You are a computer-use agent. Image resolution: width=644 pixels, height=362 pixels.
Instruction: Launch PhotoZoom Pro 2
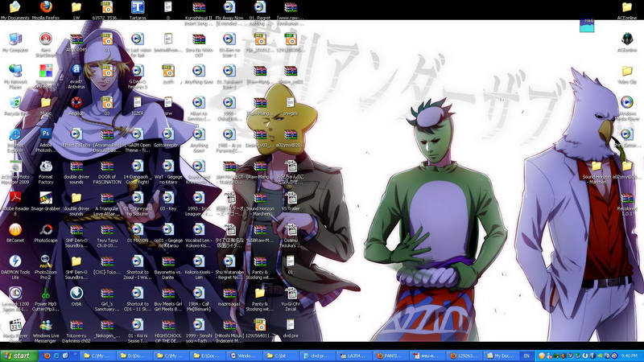click(46, 267)
